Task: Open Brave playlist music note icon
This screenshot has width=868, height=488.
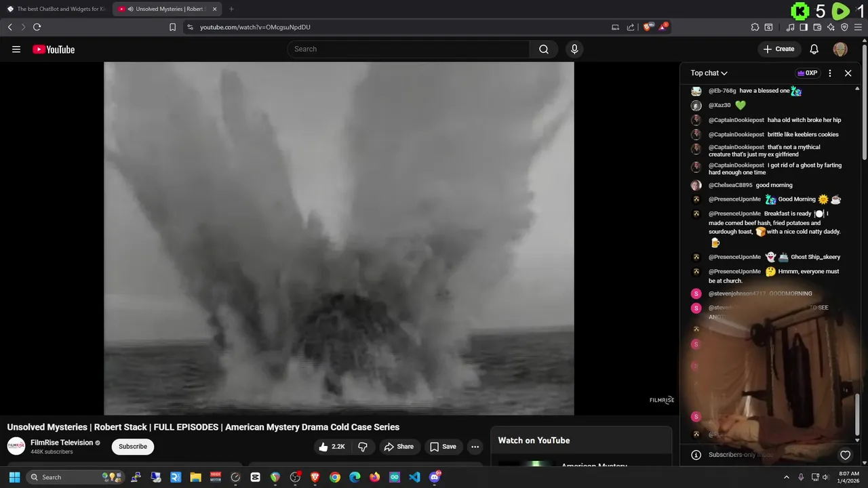Action: click(790, 27)
